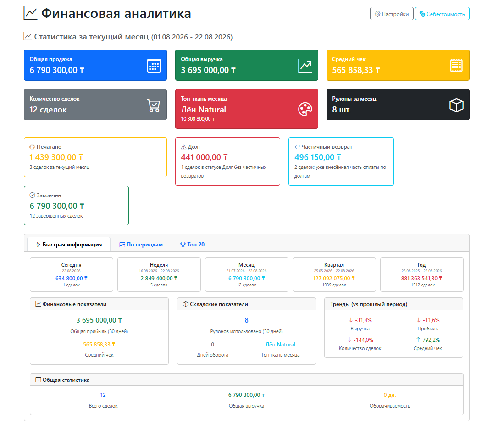This screenshot has width=504, height=430.
Task: Click the calendar icon in Общая продажа card
Action: pyautogui.click(x=154, y=66)
